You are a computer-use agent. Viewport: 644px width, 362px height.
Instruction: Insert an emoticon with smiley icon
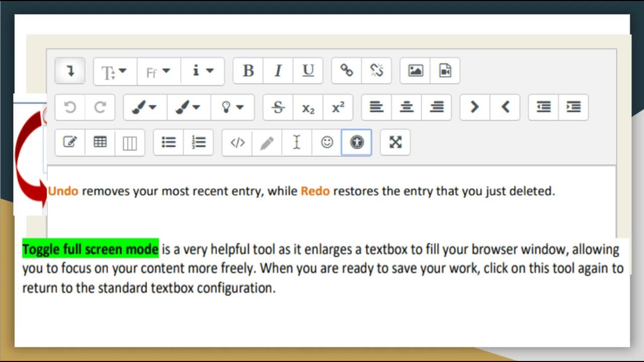[327, 143]
